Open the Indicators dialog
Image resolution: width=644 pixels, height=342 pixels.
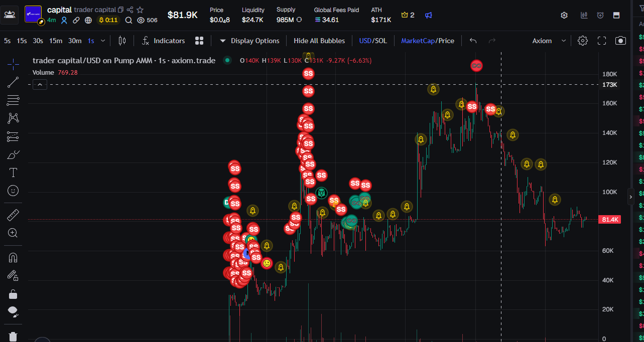point(163,41)
